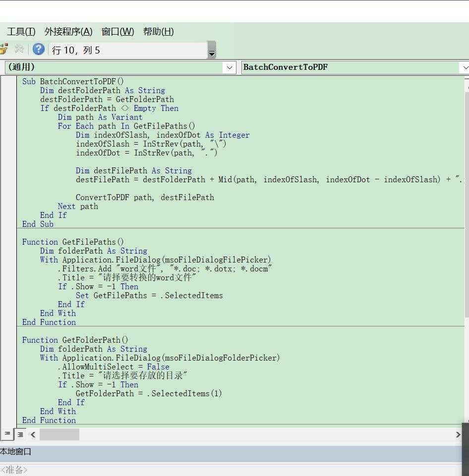469x476 pixels.
Task: Switch to Procedure View button
Action: tap(7, 434)
